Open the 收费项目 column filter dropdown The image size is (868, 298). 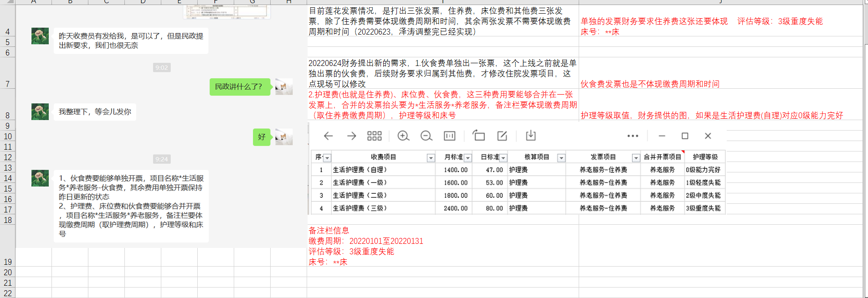coord(431,158)
